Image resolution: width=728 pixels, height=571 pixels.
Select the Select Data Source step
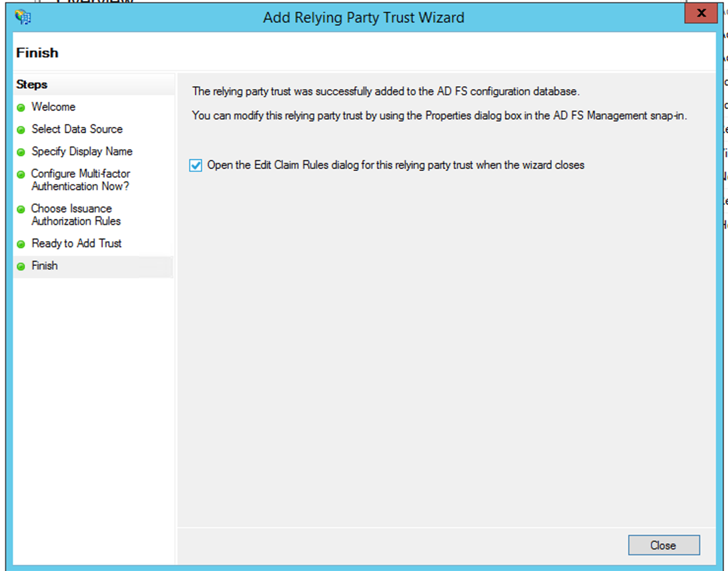click(x=77, y=129)
